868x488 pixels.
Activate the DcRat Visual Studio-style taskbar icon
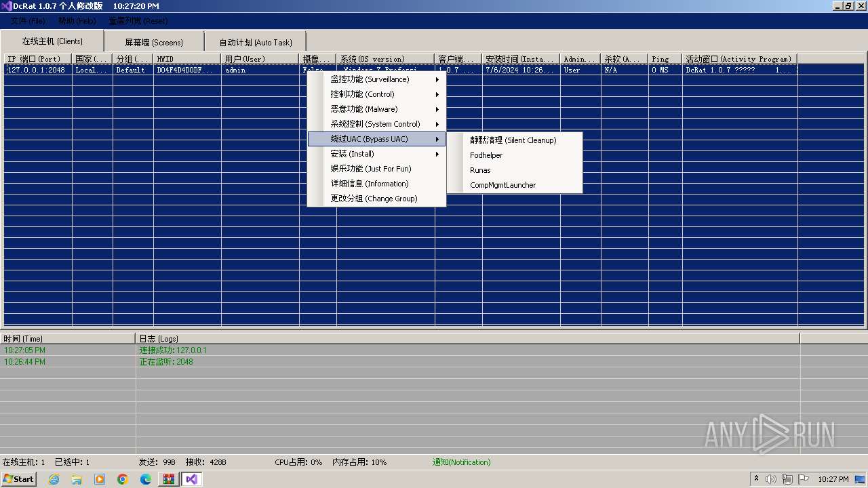point(191,479)
